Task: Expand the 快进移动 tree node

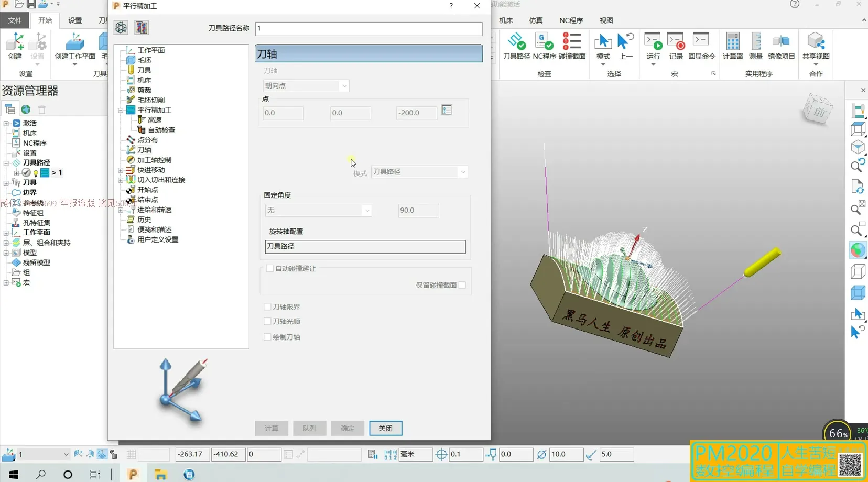Action: tap(121, 170)
